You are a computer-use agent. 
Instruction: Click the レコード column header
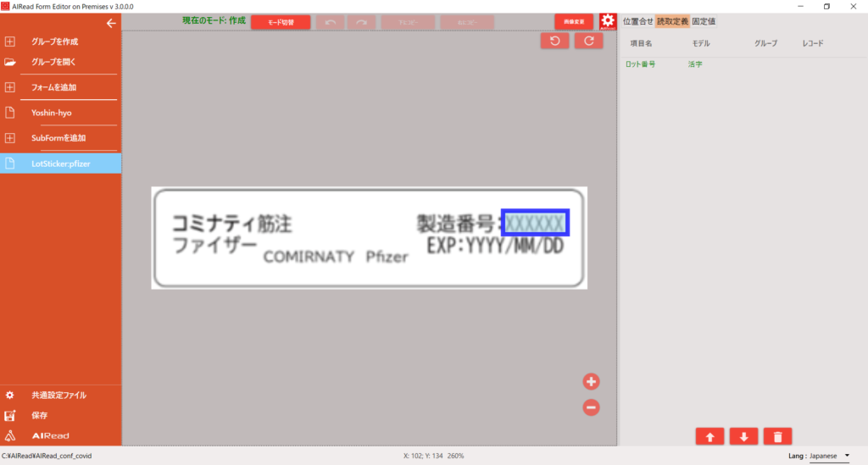pyautogui.click(x=813, y=43)
